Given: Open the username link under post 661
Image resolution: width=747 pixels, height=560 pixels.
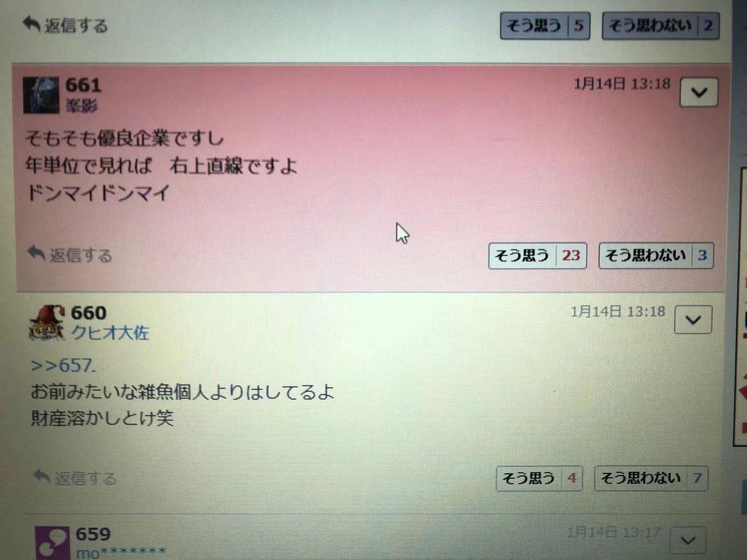Looking at the screenshot, I should click(x=81, y=106).
